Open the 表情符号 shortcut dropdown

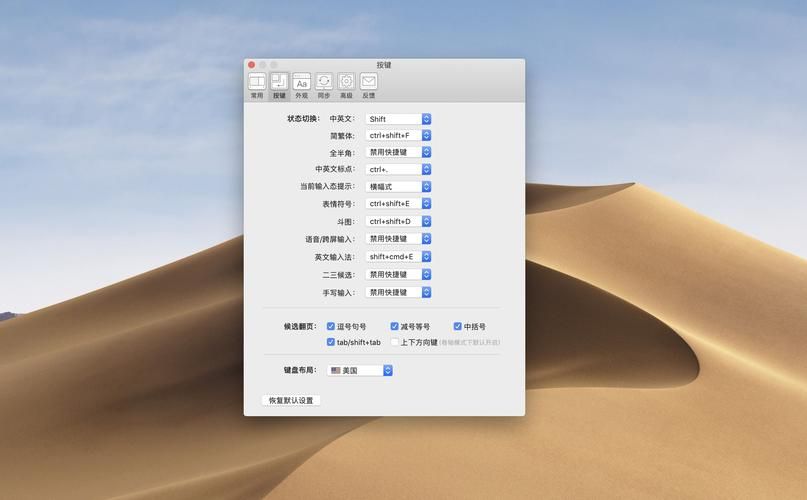click(x=398, y=204)
